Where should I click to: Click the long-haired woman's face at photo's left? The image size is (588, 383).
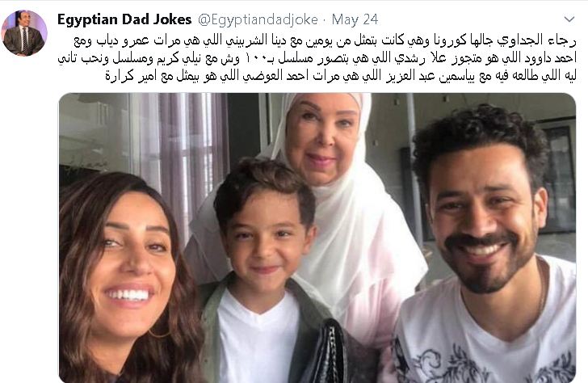pyautogui.click(x=129, y=259)
